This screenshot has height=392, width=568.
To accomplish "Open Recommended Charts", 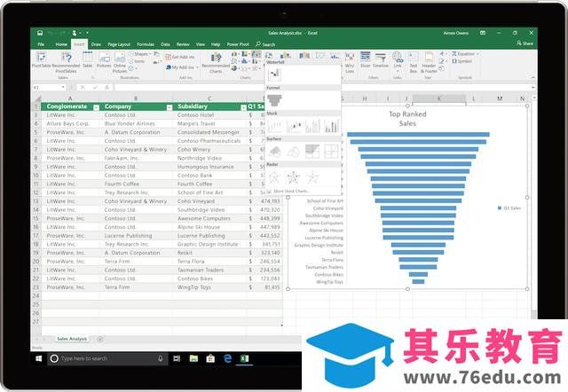I will (x=216, y=62).
